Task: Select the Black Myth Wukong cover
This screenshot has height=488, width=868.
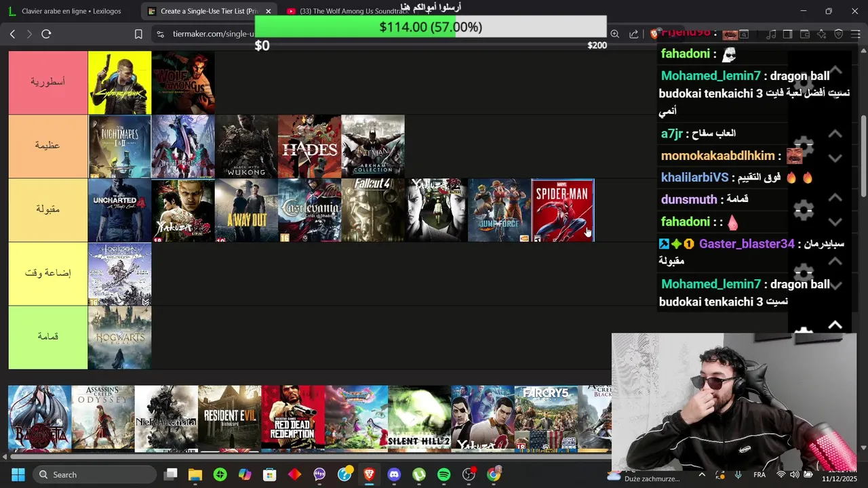Action: (x=246, y=146)
